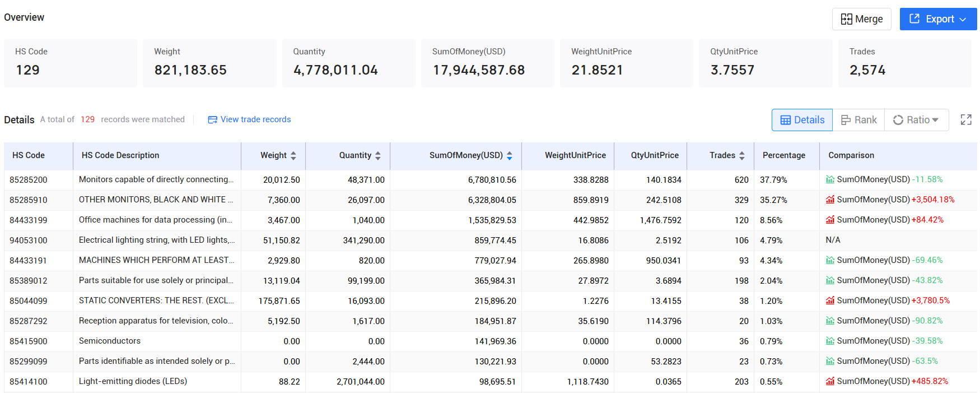Click the overview Trades card showing 2,574
This screenshot has height=393, width=980.
click(904, 63)
